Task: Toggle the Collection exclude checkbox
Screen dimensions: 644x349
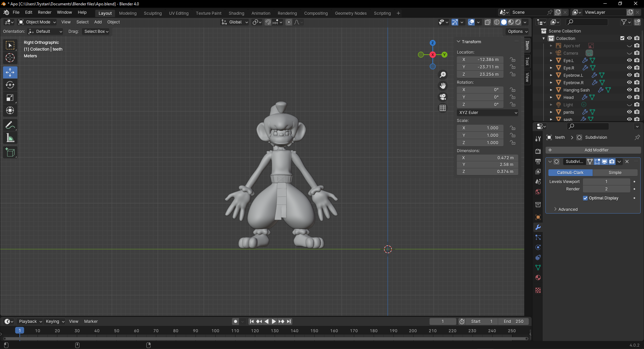Action: click(622, 38)
